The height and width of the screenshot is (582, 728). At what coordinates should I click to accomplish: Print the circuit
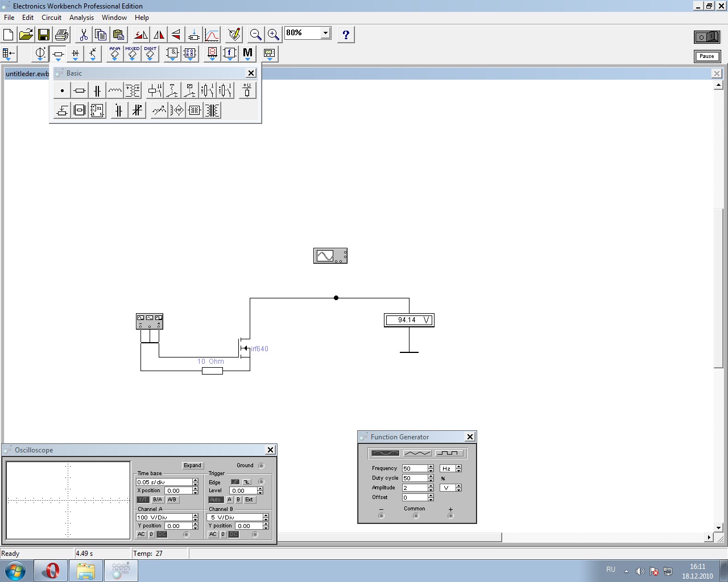click(61, 35)
